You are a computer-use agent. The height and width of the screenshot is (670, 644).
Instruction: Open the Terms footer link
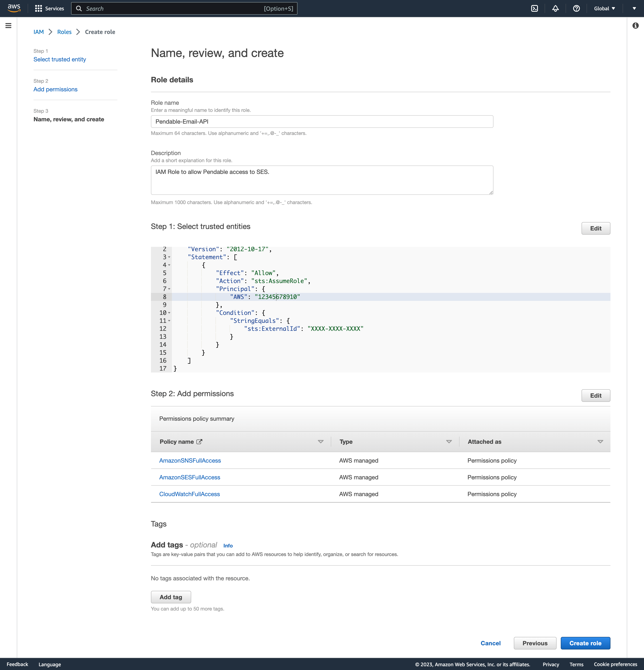coord(576,664)
